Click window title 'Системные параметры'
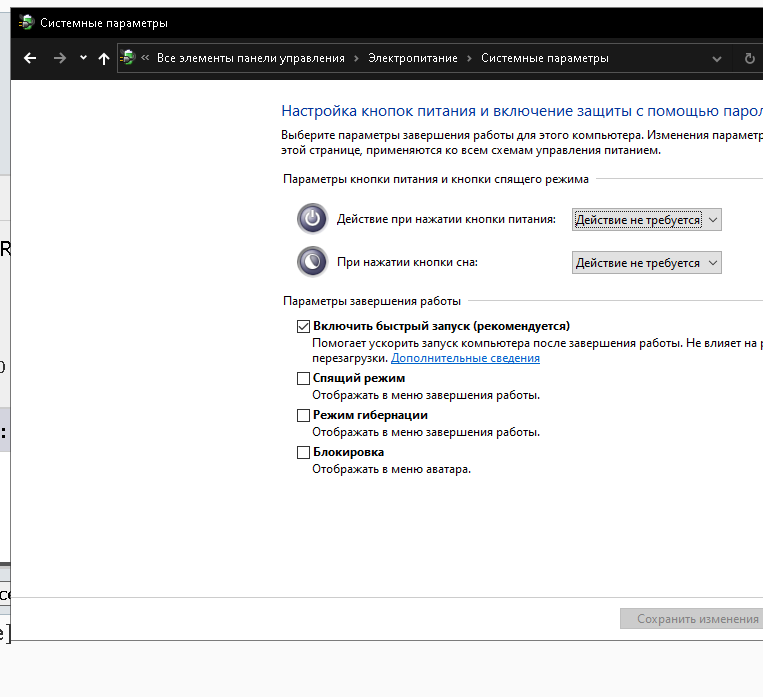 click(104, 23)
